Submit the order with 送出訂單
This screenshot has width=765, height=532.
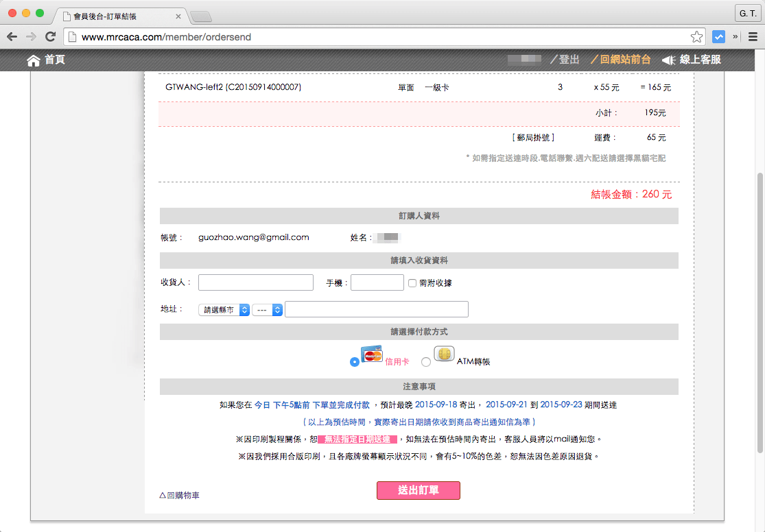pos(418,490)
